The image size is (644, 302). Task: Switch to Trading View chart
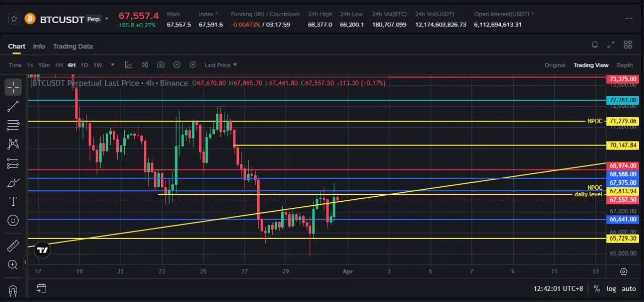[591, 65]
